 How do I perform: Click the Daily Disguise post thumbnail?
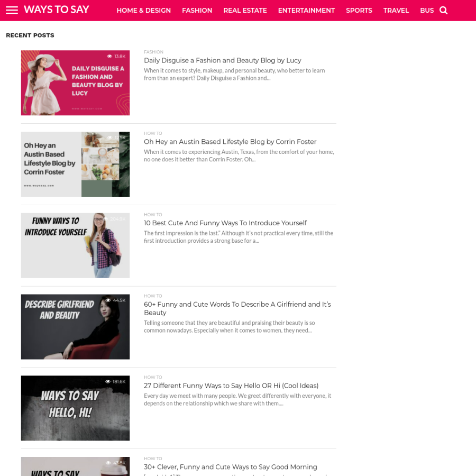click(x=75, y=83)
